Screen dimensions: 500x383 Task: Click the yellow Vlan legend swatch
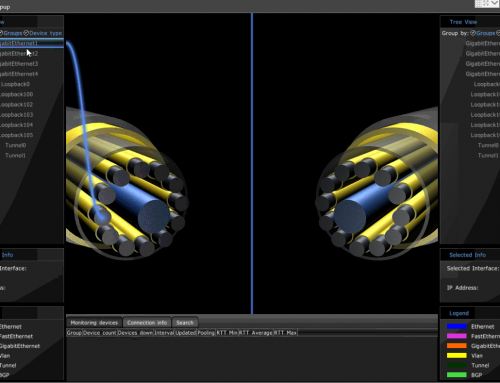click(456, 355)
